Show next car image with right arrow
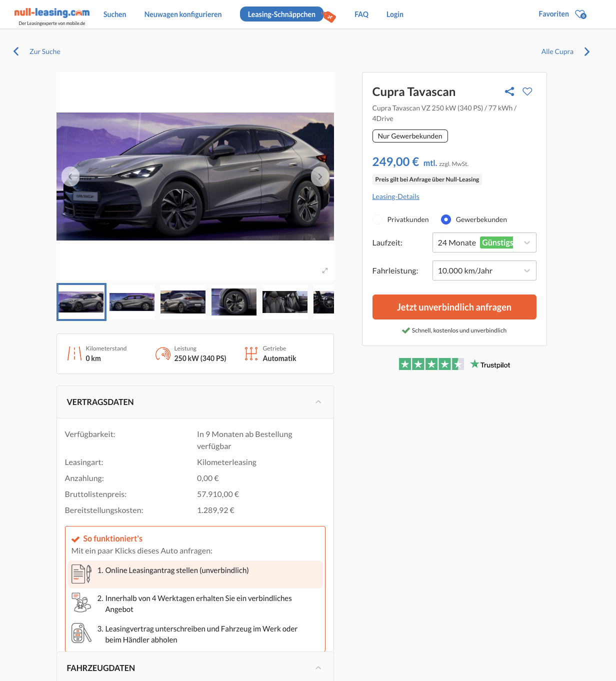This screenshot has width=616, height=681. (320, 176)
